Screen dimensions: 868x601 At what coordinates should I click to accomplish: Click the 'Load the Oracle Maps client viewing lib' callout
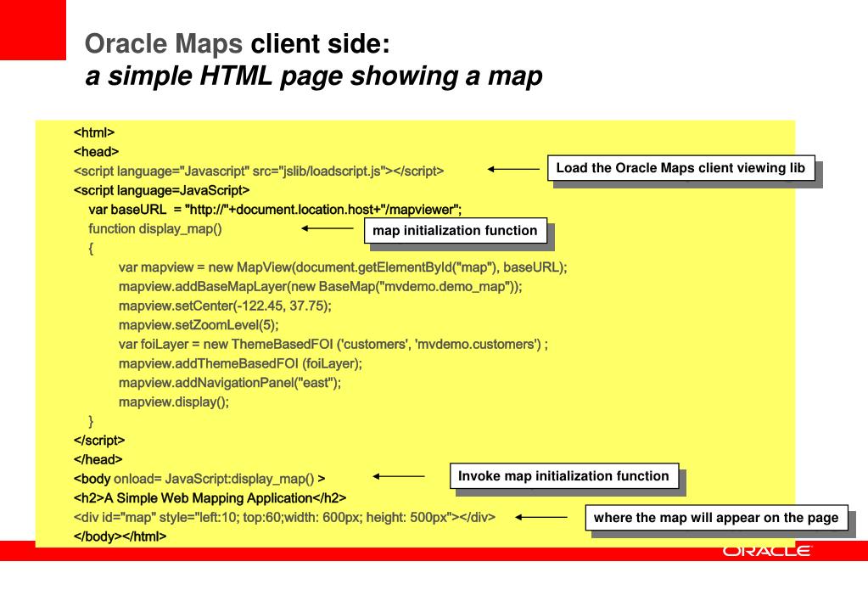coord(680,168)
